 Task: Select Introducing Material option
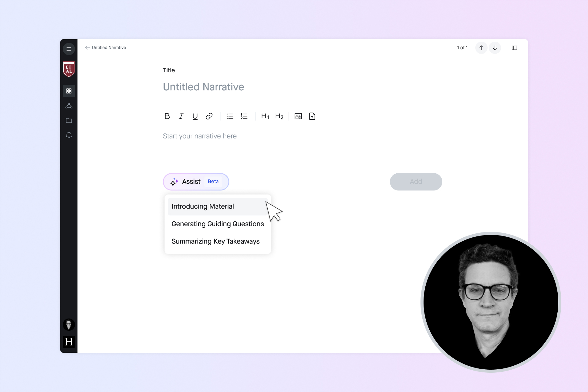pyautogui.click(x=203, y=206)
